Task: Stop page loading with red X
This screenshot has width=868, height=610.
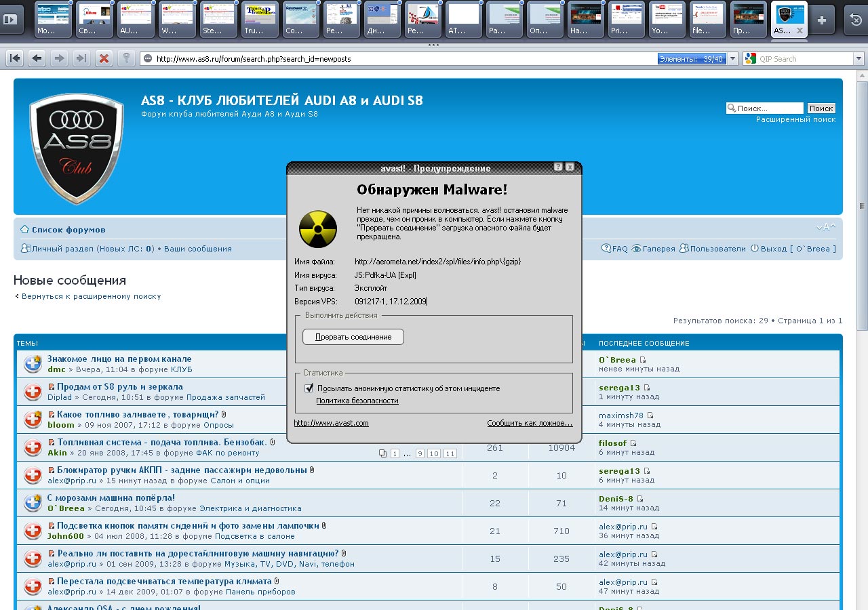Action: pyautogui.click(x=104, y=58)
